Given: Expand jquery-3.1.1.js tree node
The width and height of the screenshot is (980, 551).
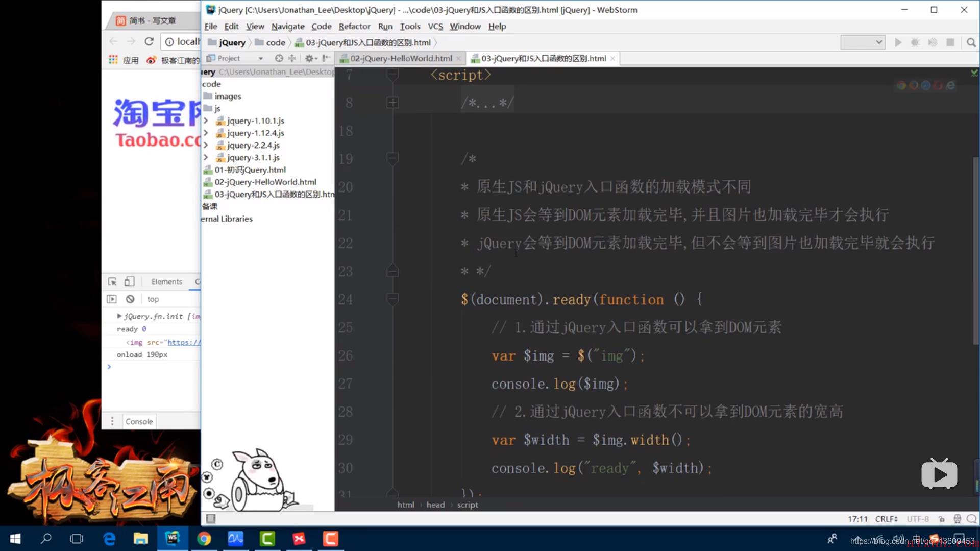Looking at the screenshot, I should pos(206,157).
